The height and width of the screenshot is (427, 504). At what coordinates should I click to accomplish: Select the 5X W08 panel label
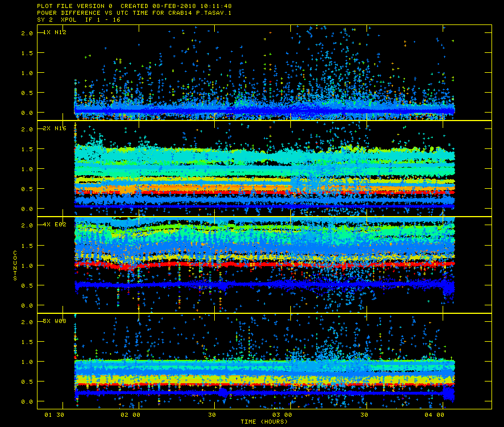click(55, 321)
